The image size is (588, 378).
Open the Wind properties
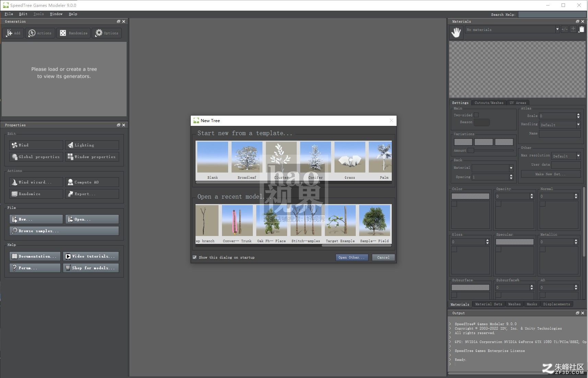tap(36, 145)
